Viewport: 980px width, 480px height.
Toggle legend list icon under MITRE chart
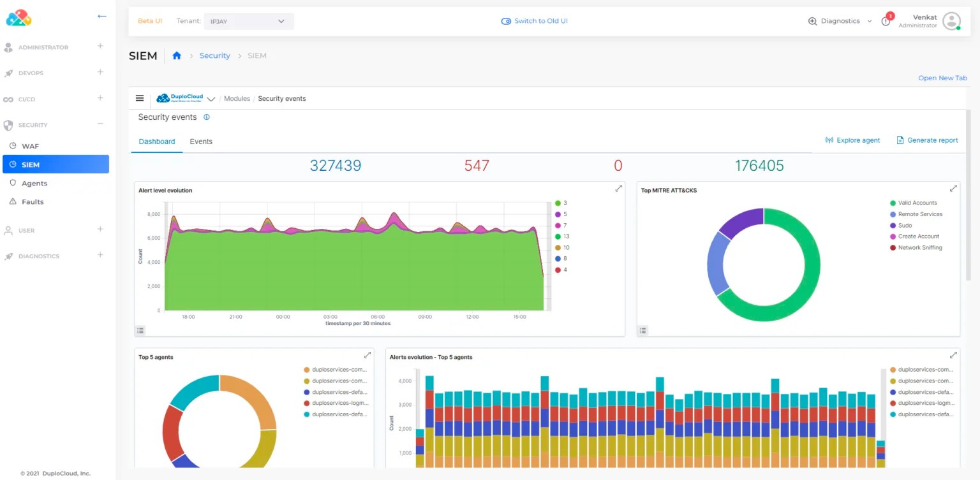(643, 330)
